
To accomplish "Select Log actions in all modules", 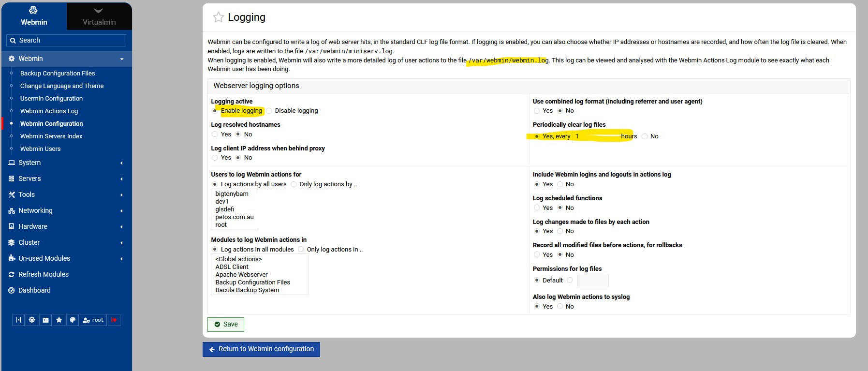I will coord(215,250).
